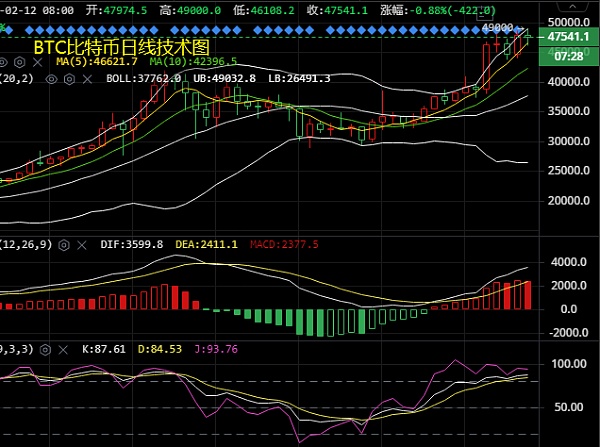Click the (12,26,9) MACD parameter label
This screenshot has height=447, width=600.
click(x=26, y=244)
